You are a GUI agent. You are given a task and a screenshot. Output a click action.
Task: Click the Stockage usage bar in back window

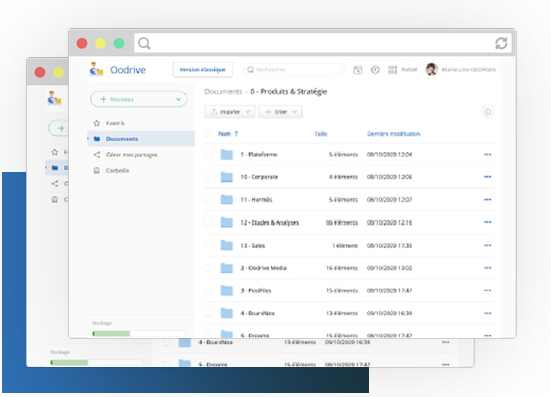96,363
